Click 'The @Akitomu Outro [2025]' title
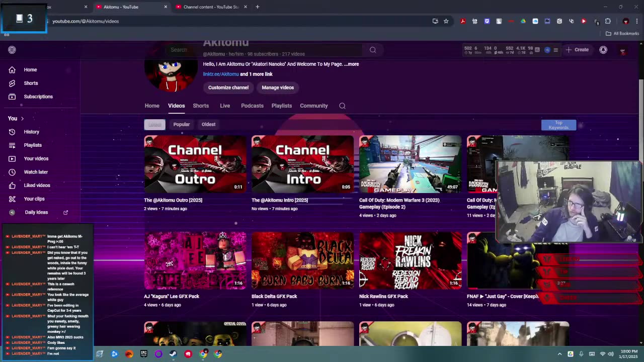 [x=173, y=200]
